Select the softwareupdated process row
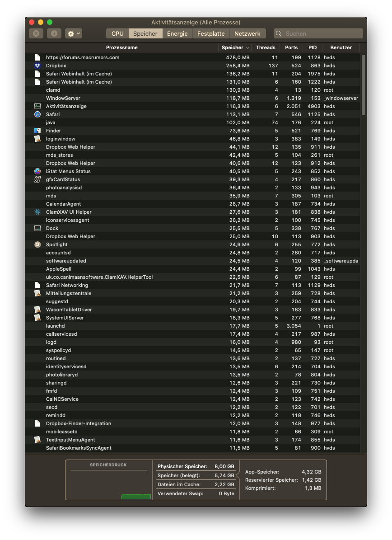392x540 pixels. [x=193, y=261]
